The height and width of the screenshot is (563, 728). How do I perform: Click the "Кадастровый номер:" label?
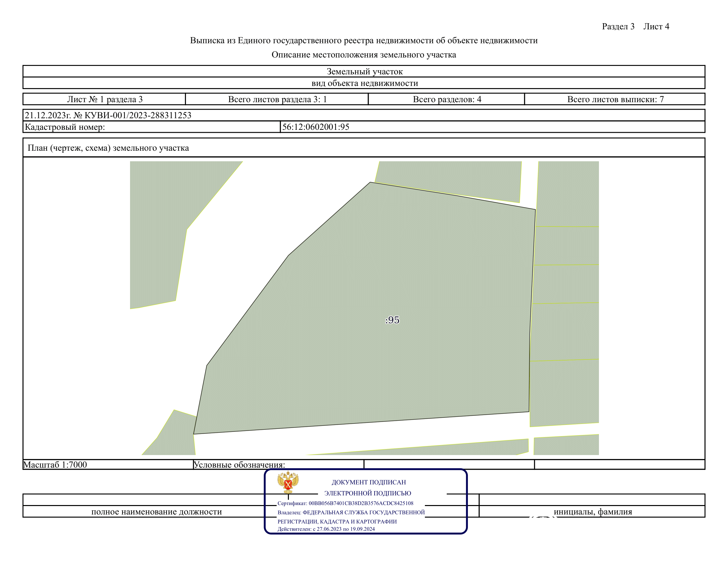tap(65, 127)
